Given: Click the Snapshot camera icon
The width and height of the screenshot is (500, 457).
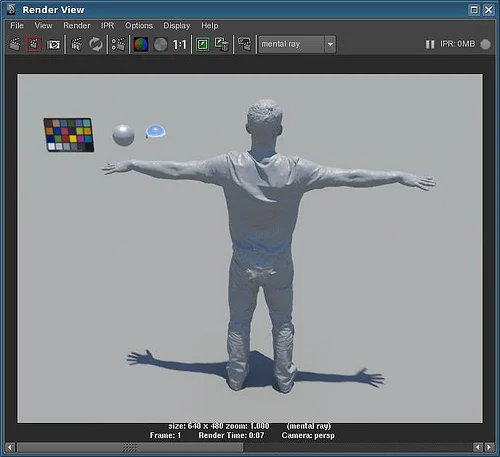Looking at the screenshot, I should point(53,44).
